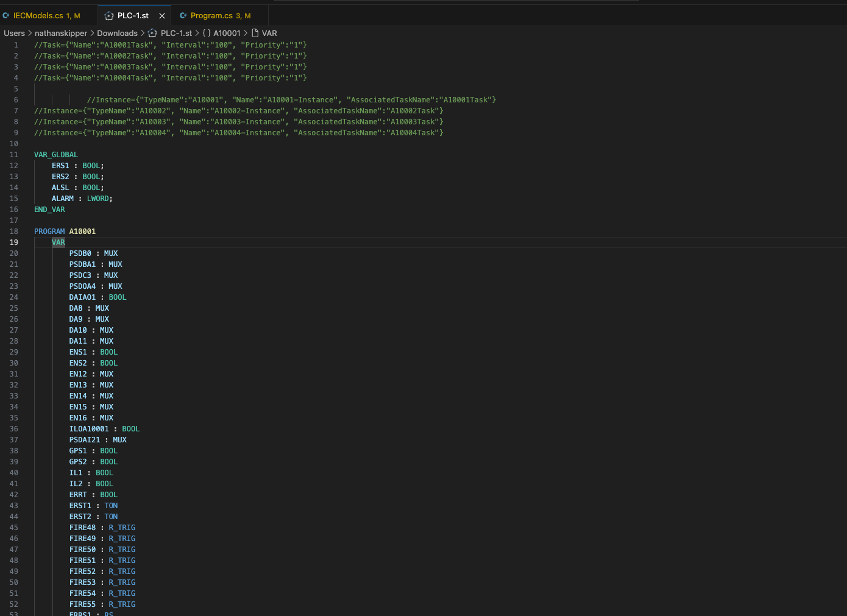Click line number 19 in the gutter
Viewport: 847px width, 616px height.
[x=14, y=242]
